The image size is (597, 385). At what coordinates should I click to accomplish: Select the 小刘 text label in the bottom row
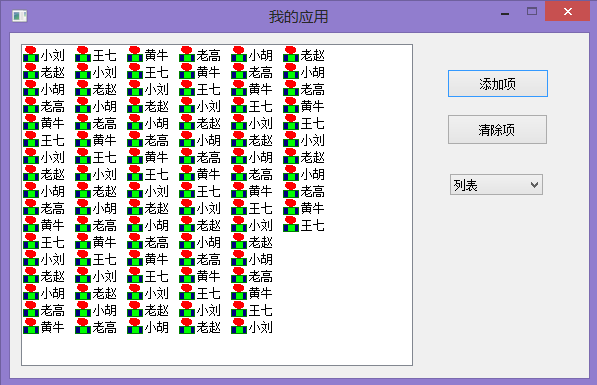[260, 327]
